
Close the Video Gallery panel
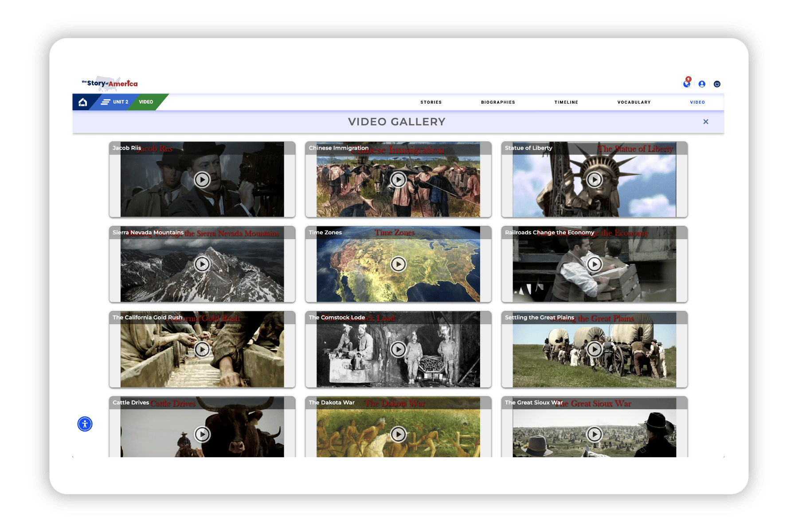(706, 122)
